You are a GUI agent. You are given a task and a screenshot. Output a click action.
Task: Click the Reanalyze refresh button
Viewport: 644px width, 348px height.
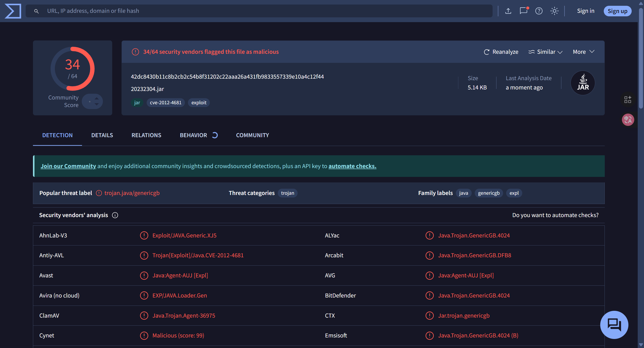[501, 52]
